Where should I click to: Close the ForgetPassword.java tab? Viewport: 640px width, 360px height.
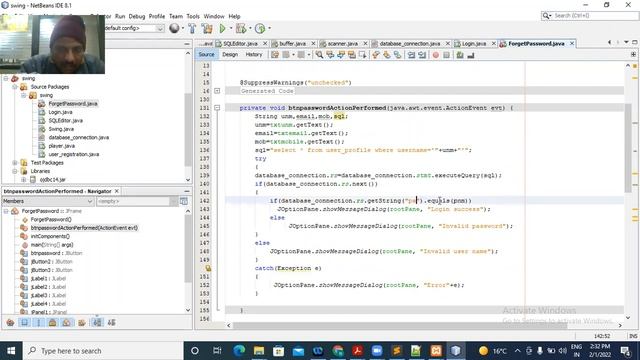click(572, 43)
